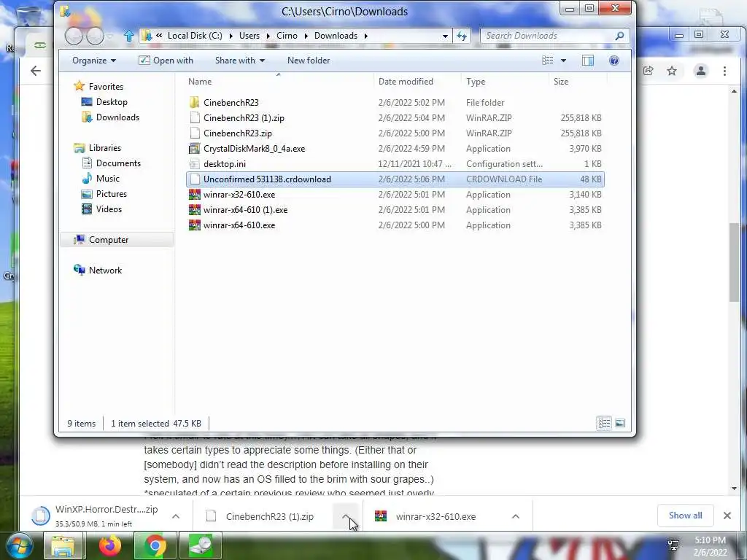Open options chevron for WinXP.Horror download

pos(176,516)
